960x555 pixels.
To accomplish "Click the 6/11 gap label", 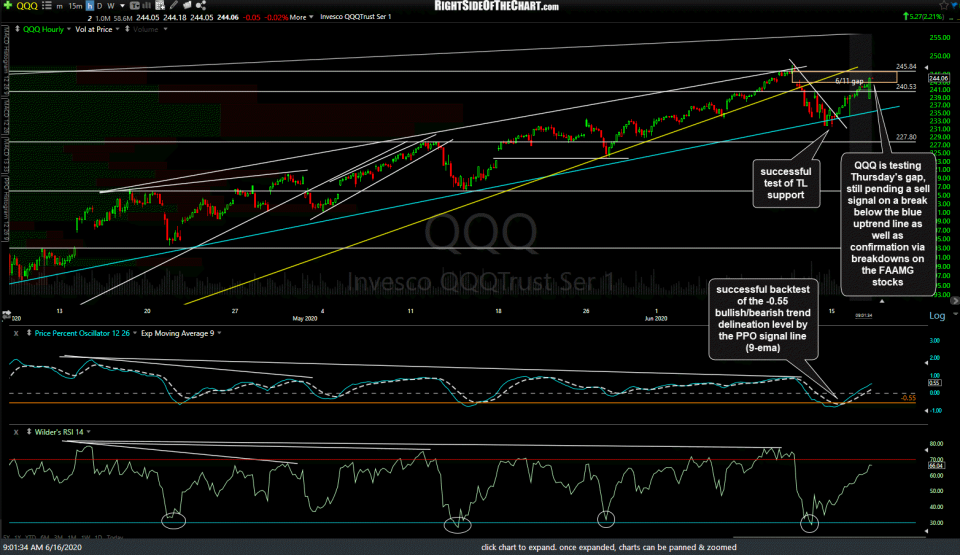I will point(849,81).
